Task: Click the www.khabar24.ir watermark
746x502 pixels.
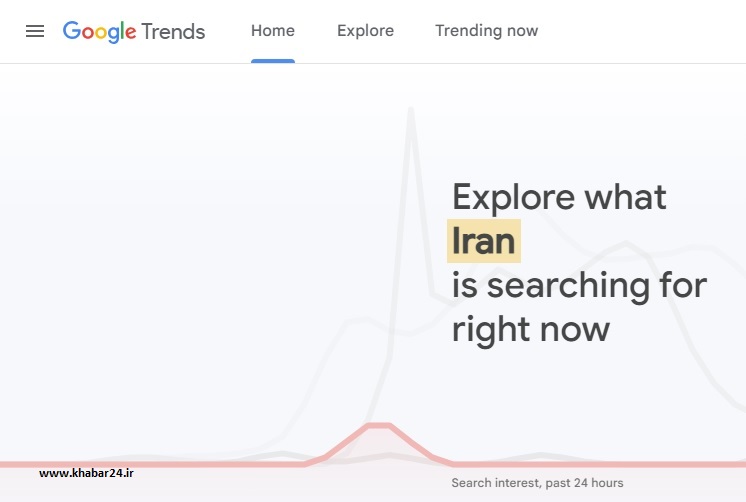Action: coord(86,473)
